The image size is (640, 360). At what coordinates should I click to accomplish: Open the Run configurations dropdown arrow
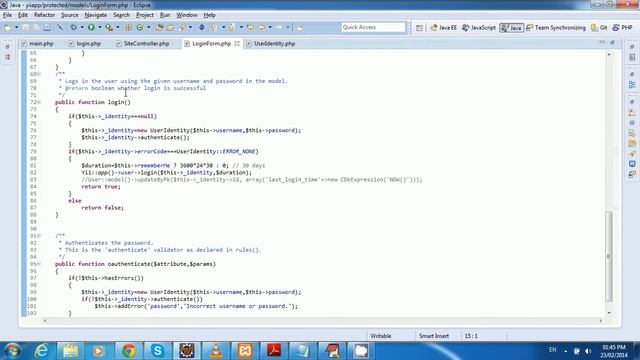click(x=100, y=27)
